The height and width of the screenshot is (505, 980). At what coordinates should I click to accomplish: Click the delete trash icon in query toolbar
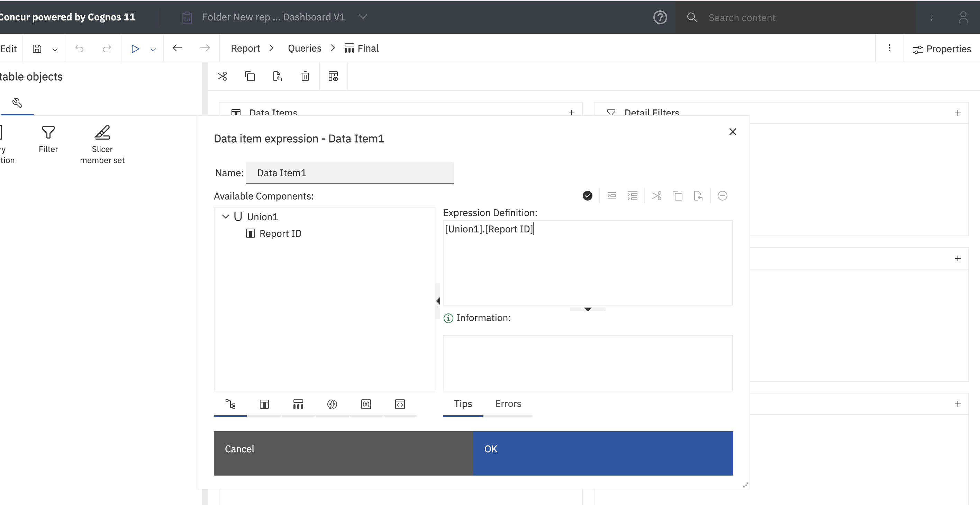click(305, 77)
